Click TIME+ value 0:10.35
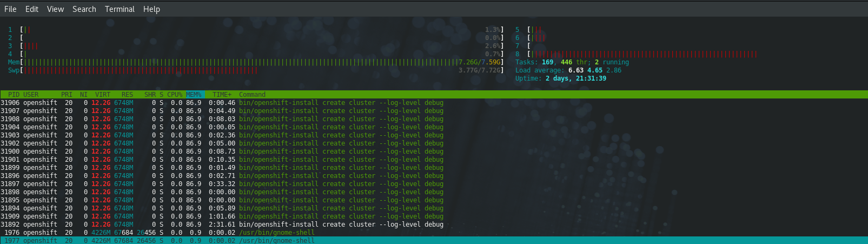 click(222, 160)
